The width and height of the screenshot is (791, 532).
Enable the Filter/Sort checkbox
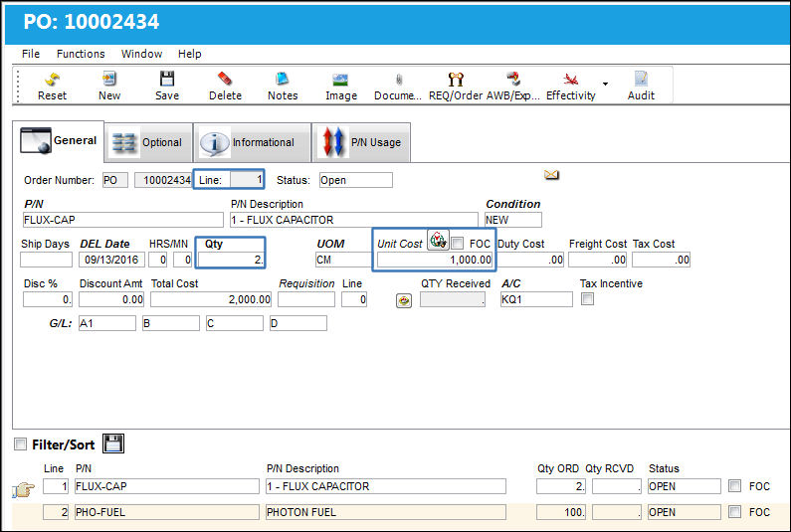(x=20, y=444)
